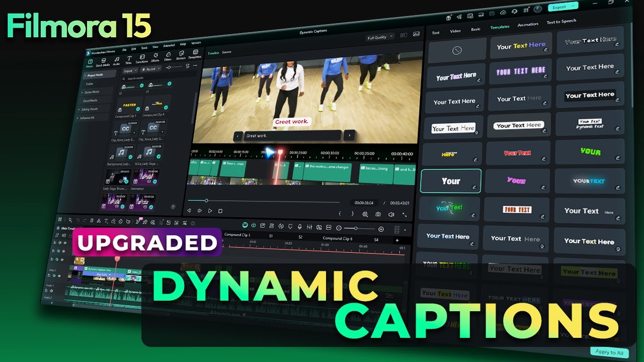Open the Audio library icon
Screen dimensions: 644x362
click(117, 59)
